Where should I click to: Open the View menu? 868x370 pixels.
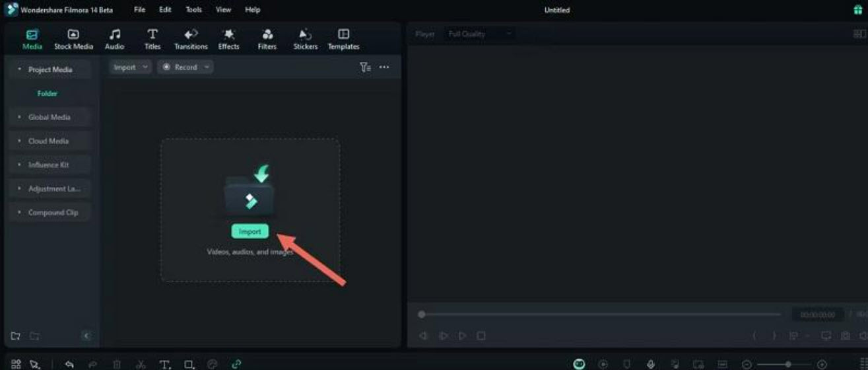pos(223,10)
